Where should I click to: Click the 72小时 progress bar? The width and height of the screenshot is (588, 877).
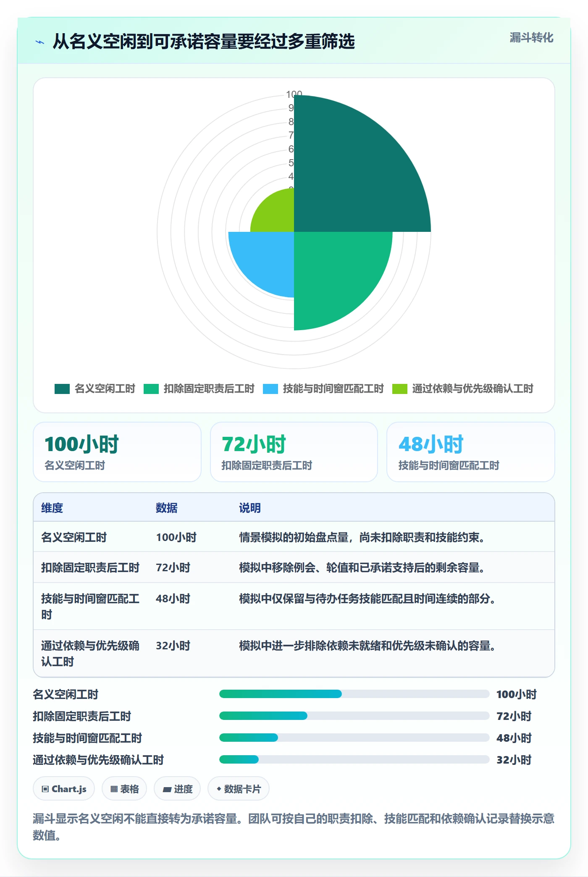tap(354, 716)
